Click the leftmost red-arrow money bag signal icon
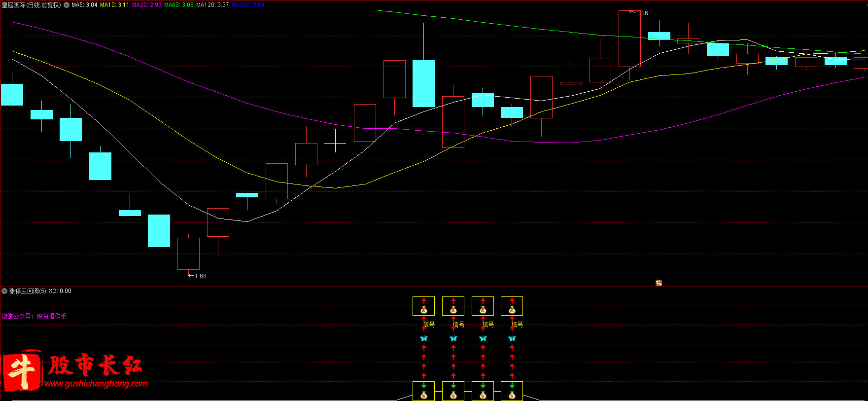Screen dimensions: 868x401 pyautogui.click(x=423, y=306)
